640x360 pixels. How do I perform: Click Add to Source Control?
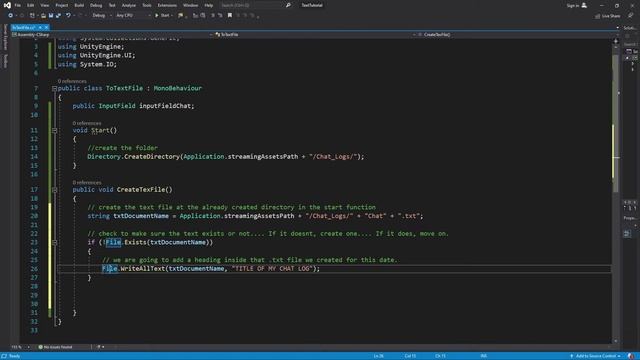(x=596, y=356)
